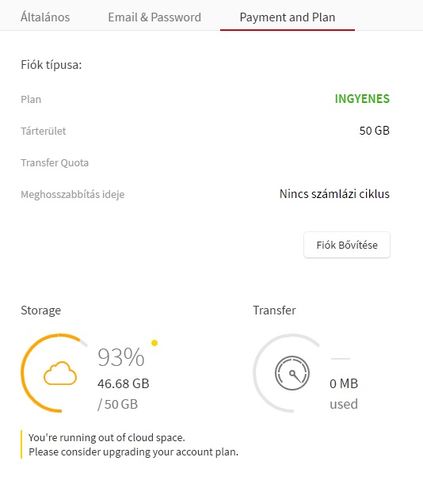Click the green INGYENES plan label
Image resolution: width=423 pixels, height=480 pixels.
362,99
